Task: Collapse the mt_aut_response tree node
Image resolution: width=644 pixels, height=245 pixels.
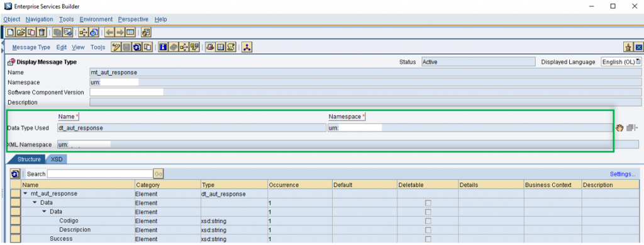Action: 26,193
